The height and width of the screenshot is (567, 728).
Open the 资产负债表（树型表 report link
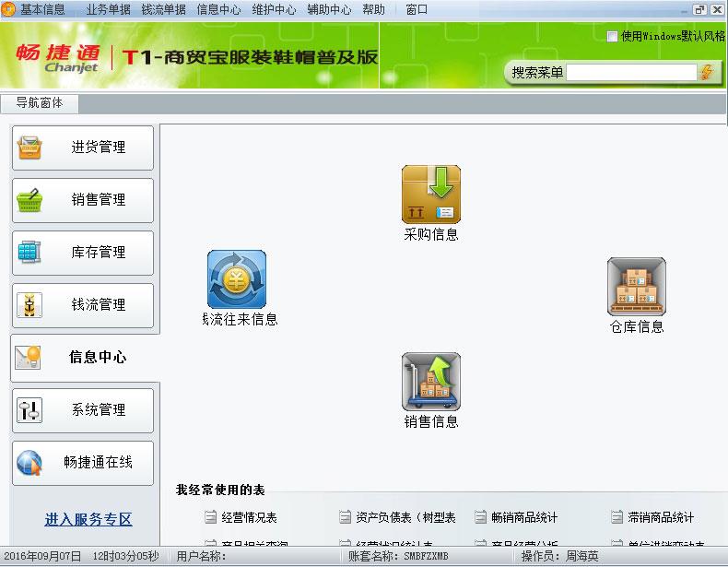[405, 517]
